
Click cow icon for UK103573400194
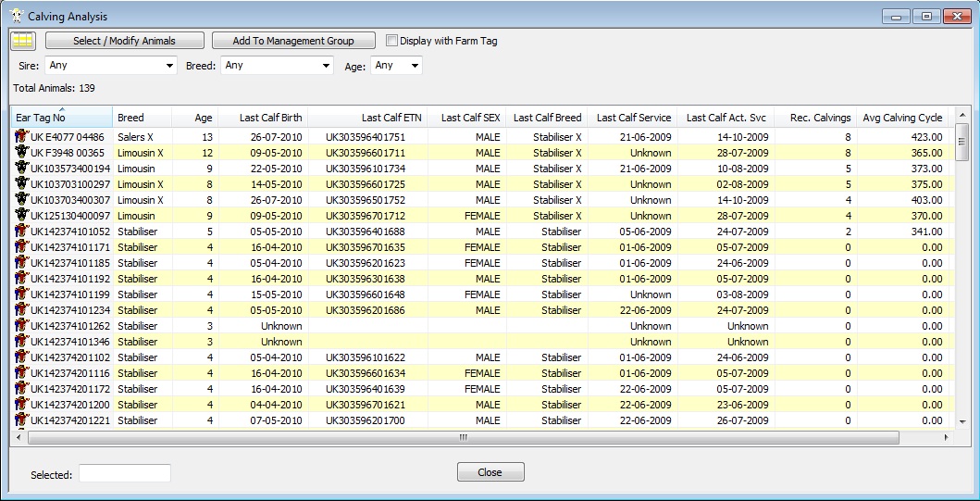[22, 168]
